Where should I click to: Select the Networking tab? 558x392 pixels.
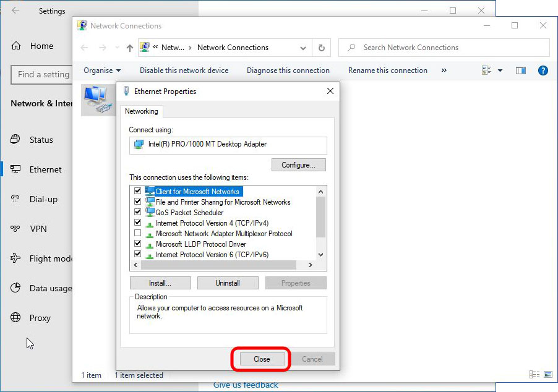pos(142,111)
